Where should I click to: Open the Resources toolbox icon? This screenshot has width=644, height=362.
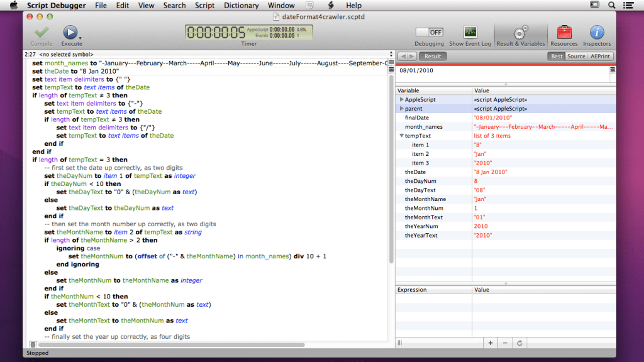564,33
